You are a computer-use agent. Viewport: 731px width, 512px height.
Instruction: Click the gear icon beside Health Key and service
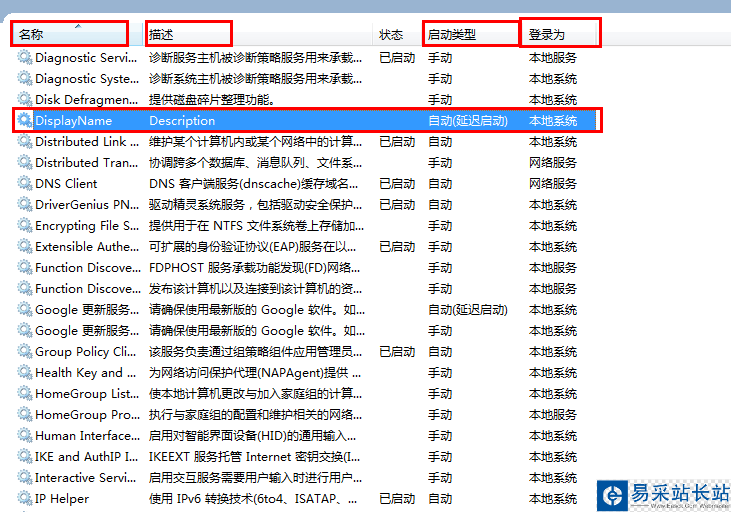[25, 372]
